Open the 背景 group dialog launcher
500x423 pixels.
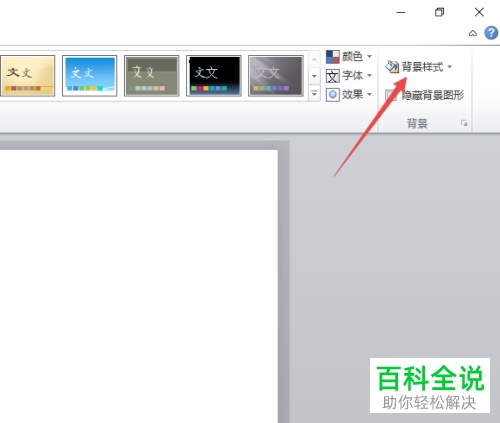(464, 123)
